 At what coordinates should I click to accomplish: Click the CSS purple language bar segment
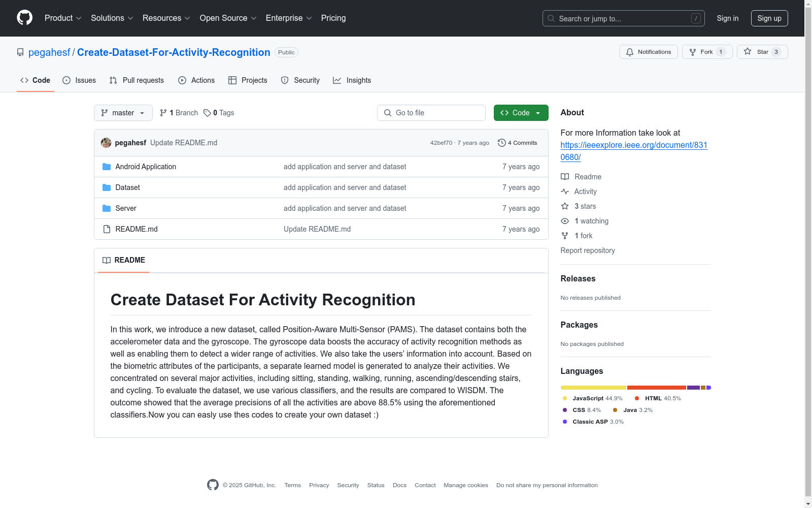point(693,388)
